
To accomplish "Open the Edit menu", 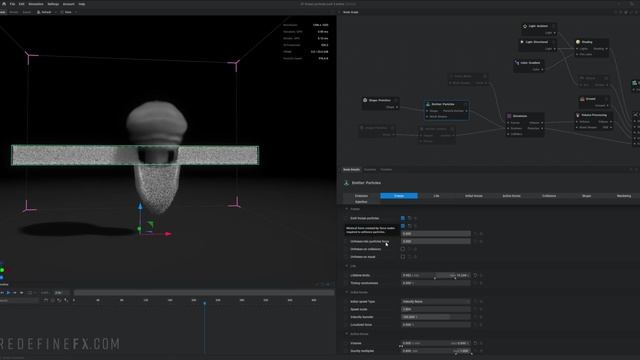I will point(22,4).
